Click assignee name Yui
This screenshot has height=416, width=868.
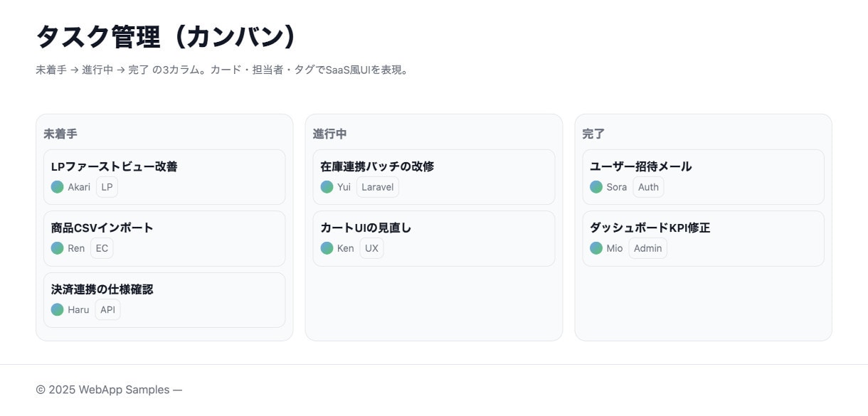tap(344, 187)
